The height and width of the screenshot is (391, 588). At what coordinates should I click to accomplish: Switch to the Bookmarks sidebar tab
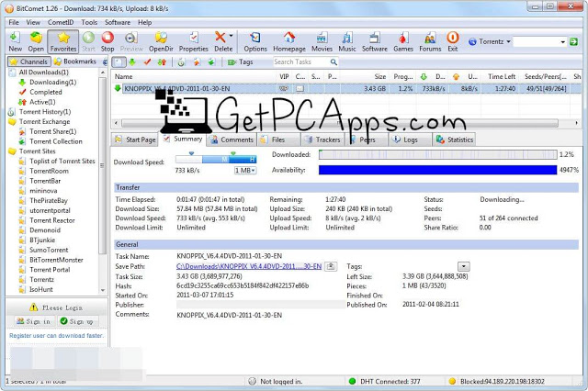click(x=75, y=61)
